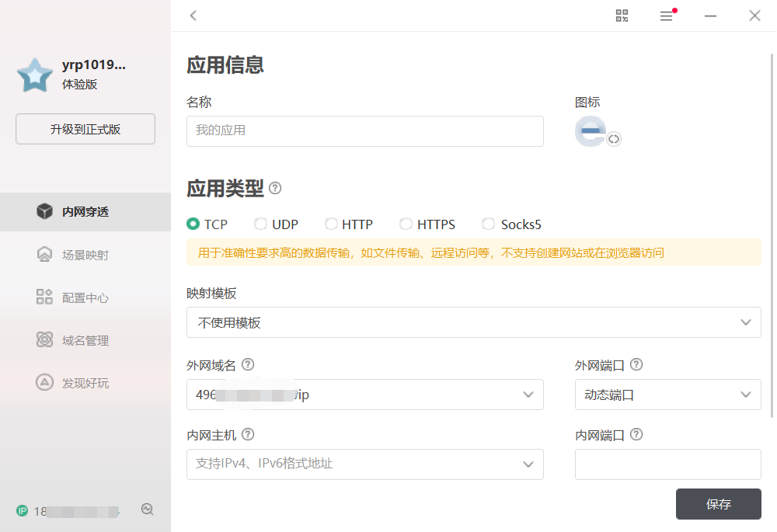This screenshot has width=777, height=532.
Task: Click the 域名管理 sidebar icon
Action: [x=44, y=340]
